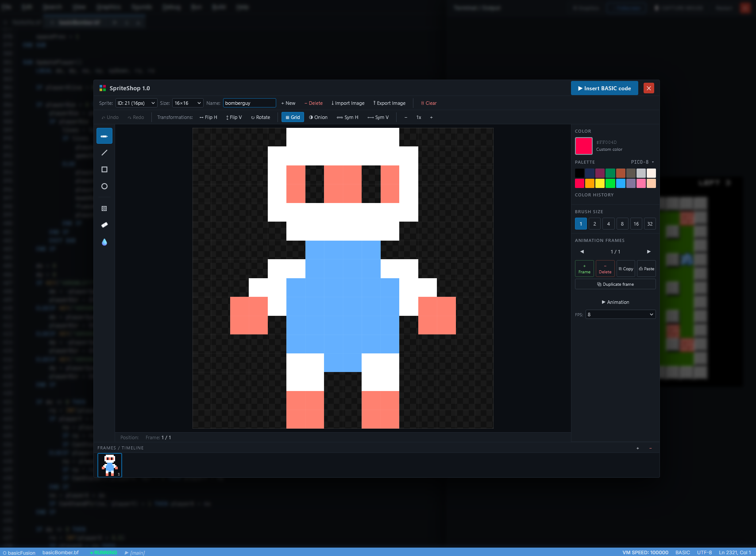Select the Dither pattern tool
This screenshot has height=556, width=756.
pos(104,208)
